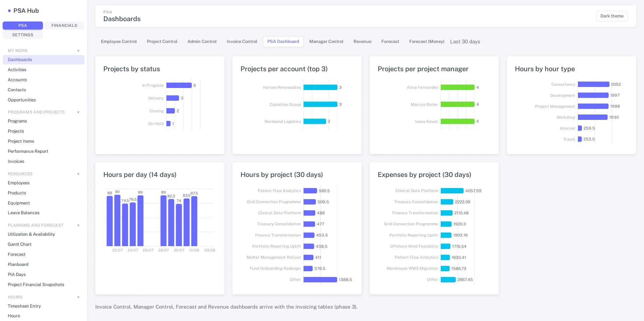This screenshot has width=644, height=321.
Task: Collapse the MY WORK section arrow
Action: 78,51
